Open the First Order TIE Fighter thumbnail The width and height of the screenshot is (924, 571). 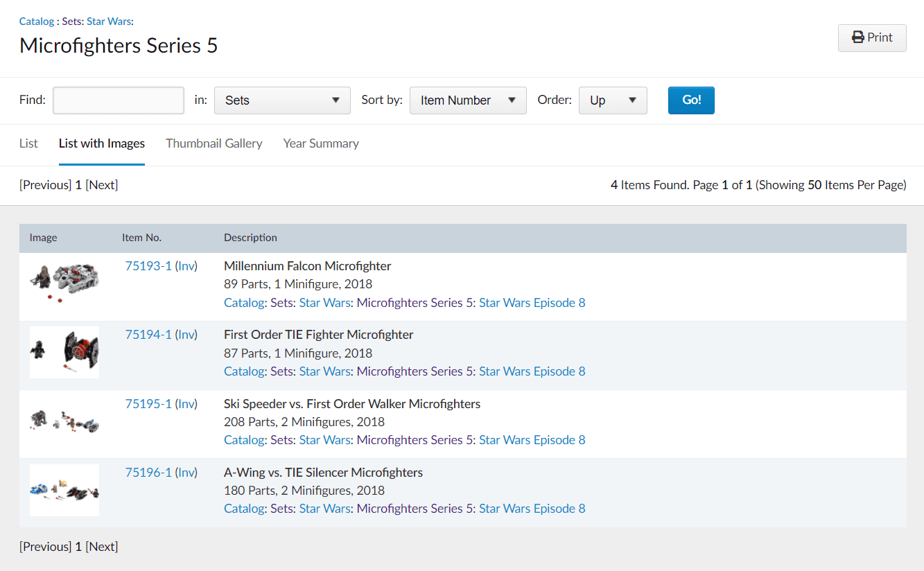pos(64,352)
